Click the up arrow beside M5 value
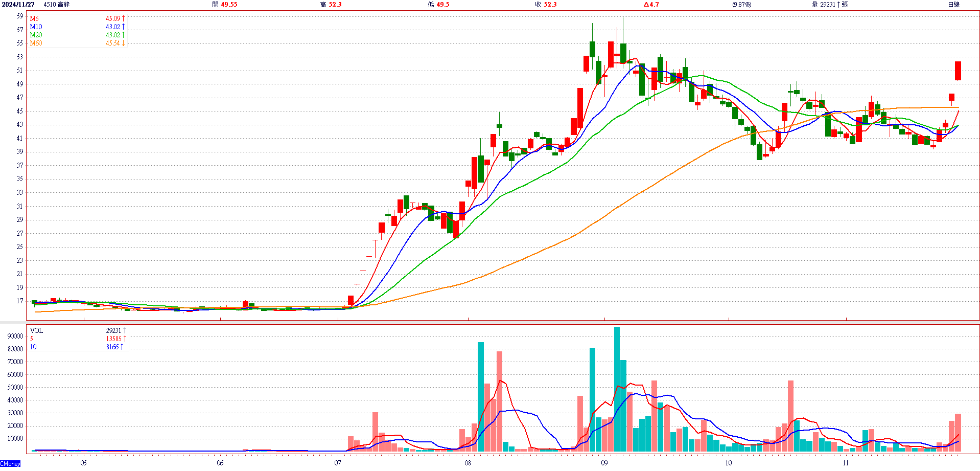Image resolution: width=980 pixels, height=471 pixels. 123,18
